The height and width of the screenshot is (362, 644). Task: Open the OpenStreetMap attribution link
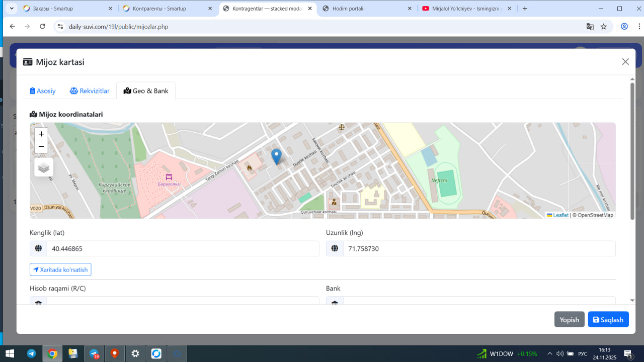click(595, 215)
